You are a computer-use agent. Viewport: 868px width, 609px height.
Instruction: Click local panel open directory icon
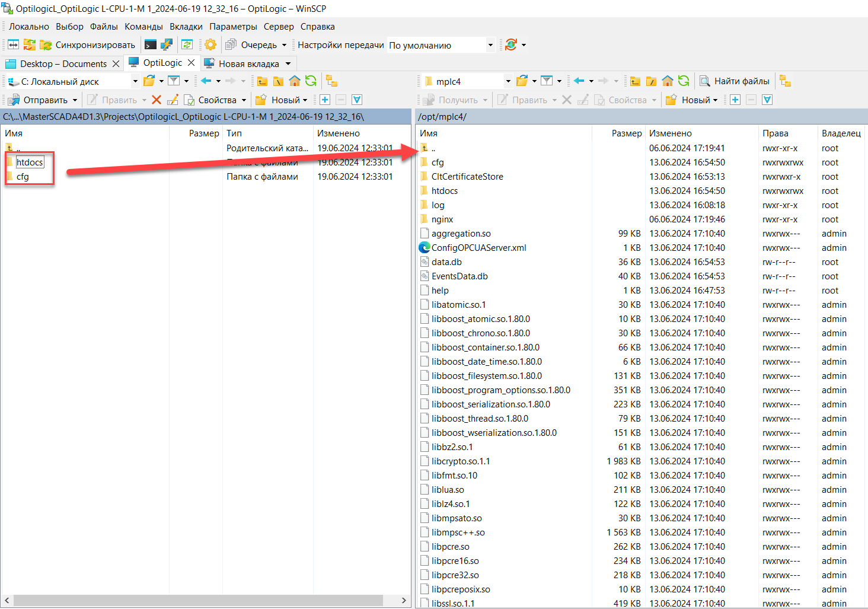[x=149, y=81]
